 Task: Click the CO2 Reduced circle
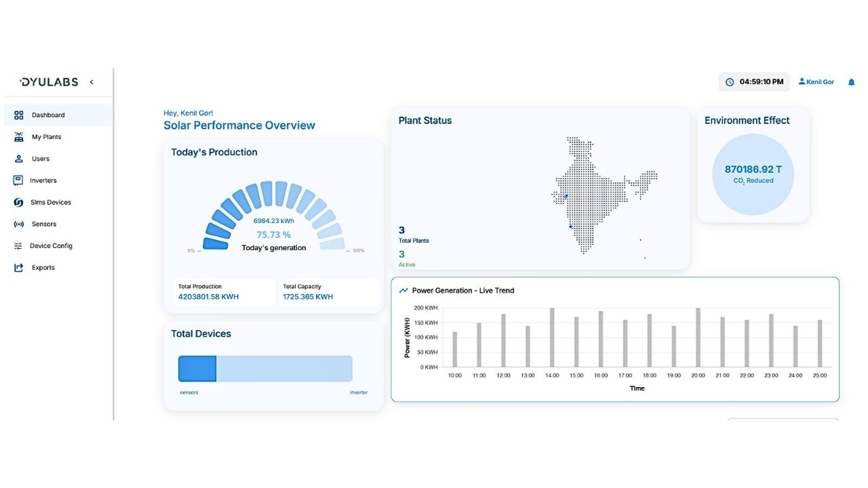pyautogui.click(x=753, y=174)
